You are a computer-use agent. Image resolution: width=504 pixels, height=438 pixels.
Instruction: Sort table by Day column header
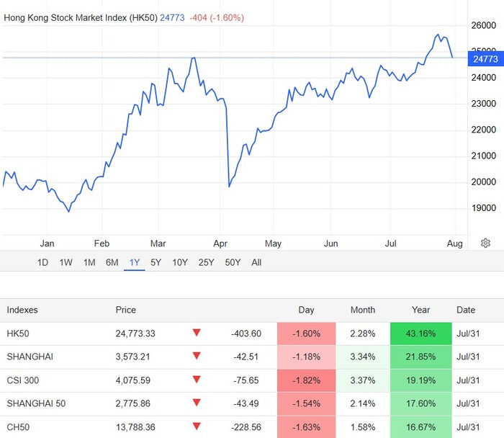click(306, 310)
